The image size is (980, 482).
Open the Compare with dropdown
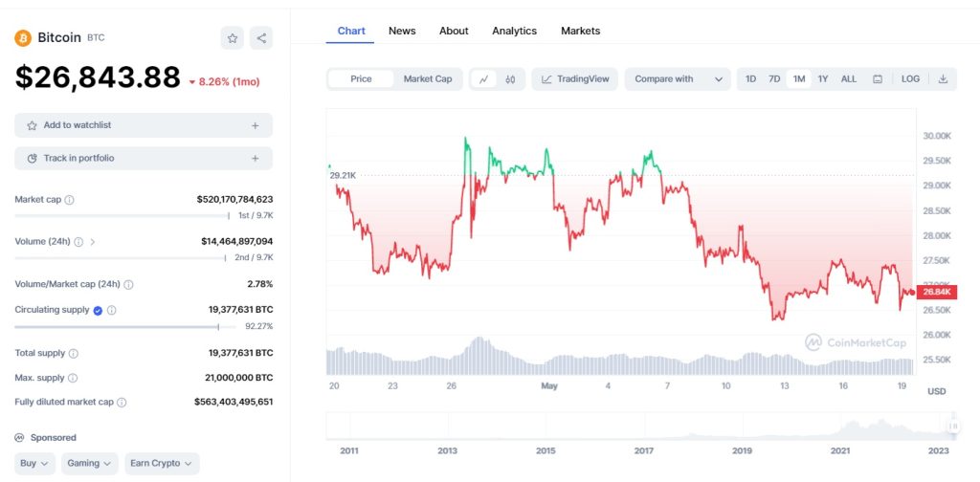(x=678, y=79)
